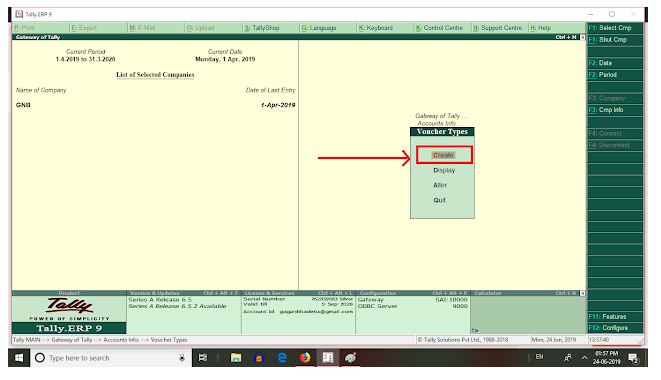The height and width of the screenshot is (380, 661).
Task: Click current date Monday, 1 Apr, 2019
Action: coord(225,59)
